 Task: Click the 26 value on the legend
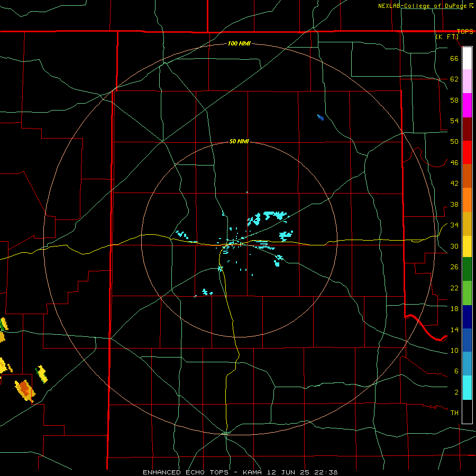(x=454, y=267)
